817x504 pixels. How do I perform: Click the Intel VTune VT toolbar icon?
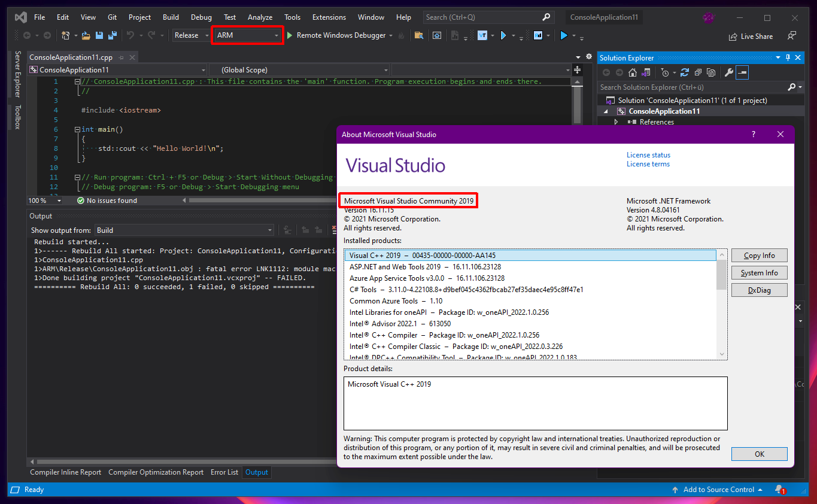[482, 35]
